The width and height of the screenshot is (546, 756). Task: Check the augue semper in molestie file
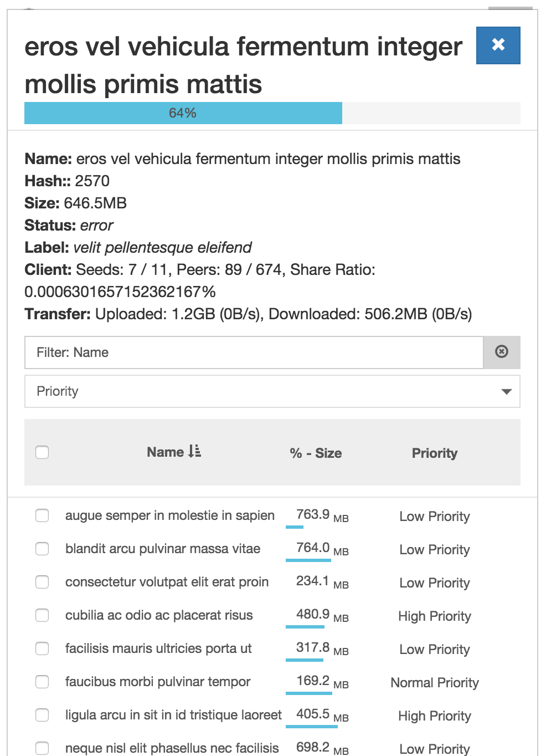coord(42,515)
